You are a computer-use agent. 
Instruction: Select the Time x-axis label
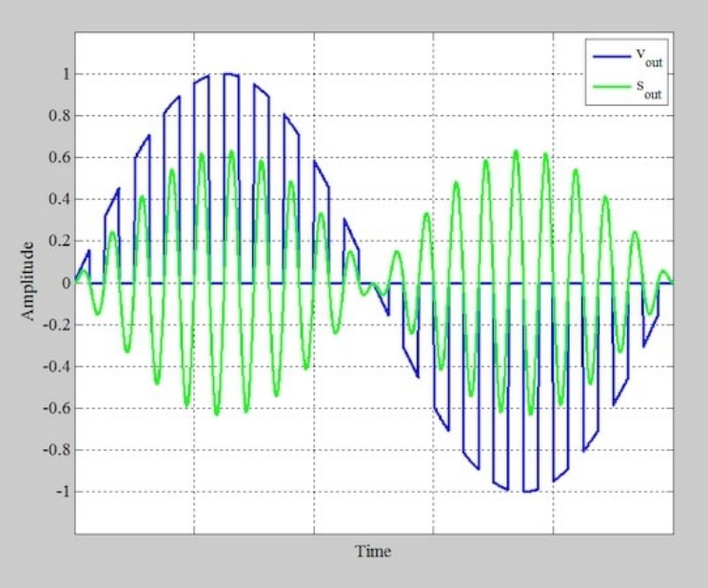(373, 552)
